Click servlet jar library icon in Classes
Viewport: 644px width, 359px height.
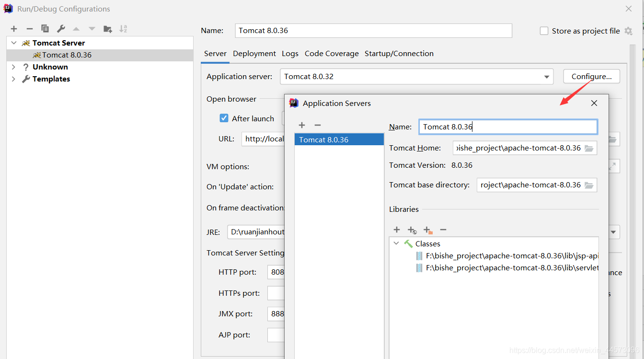point(420,268)
